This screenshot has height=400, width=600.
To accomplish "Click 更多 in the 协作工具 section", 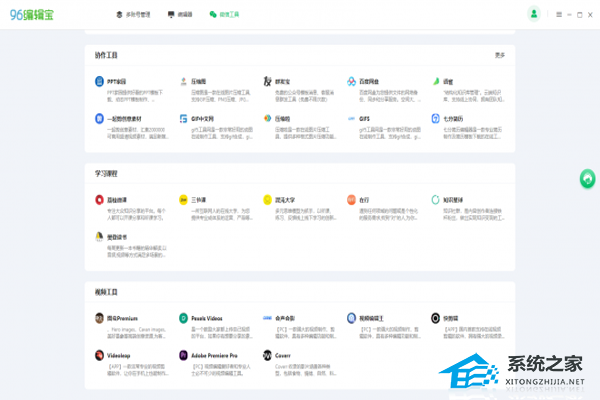I will pos(500,55).
